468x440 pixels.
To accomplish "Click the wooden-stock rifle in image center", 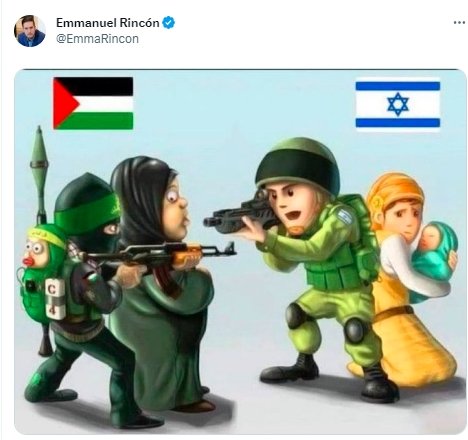I will tap(157, 256).
